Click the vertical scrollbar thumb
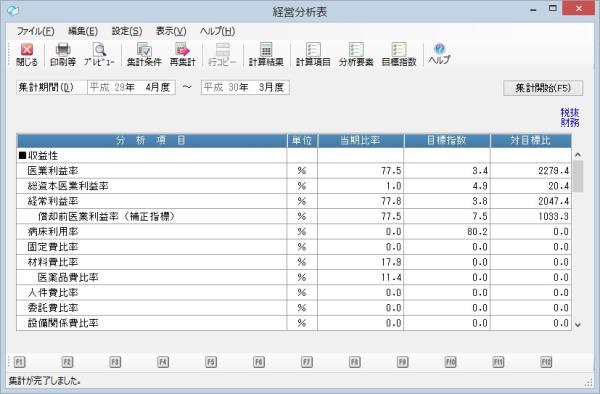The width and height of the screenshot is (600, 394). (x=578, y=176)
